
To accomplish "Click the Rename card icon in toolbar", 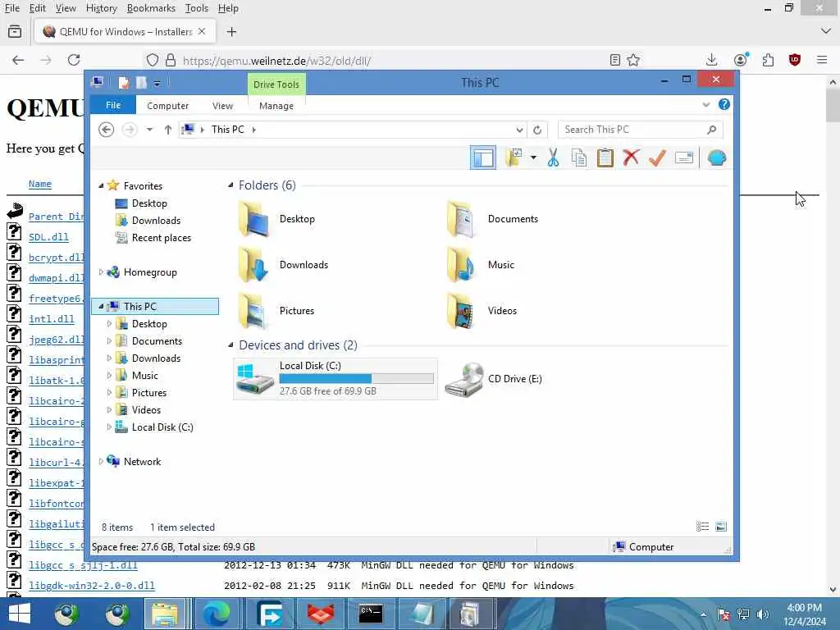I will pos(684,157).
